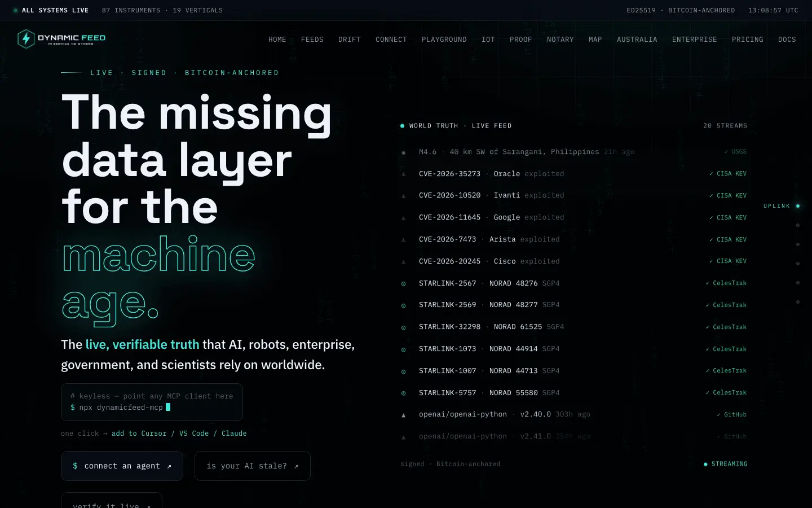Click CISA KEV tag on Cisco row
This screenshot has width=812, height=508.
[728, 261]
